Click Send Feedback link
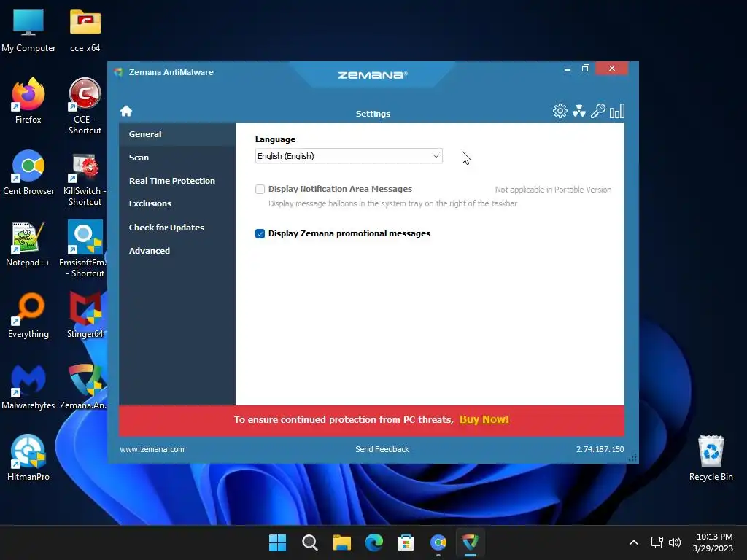 [382, 449]
